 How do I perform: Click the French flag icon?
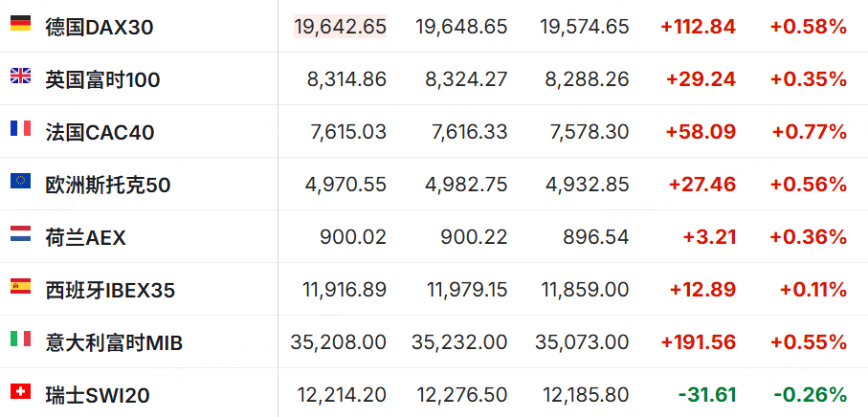20,128
